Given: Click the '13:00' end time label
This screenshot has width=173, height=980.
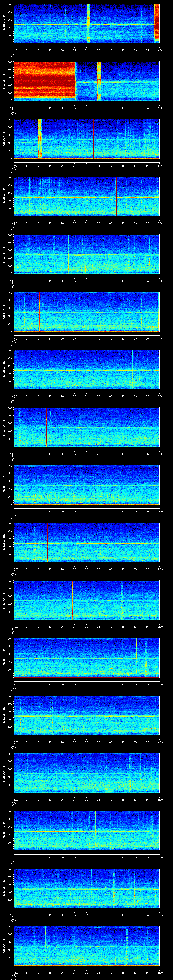Looking at the screenshot, I should [x=159, y=685].
